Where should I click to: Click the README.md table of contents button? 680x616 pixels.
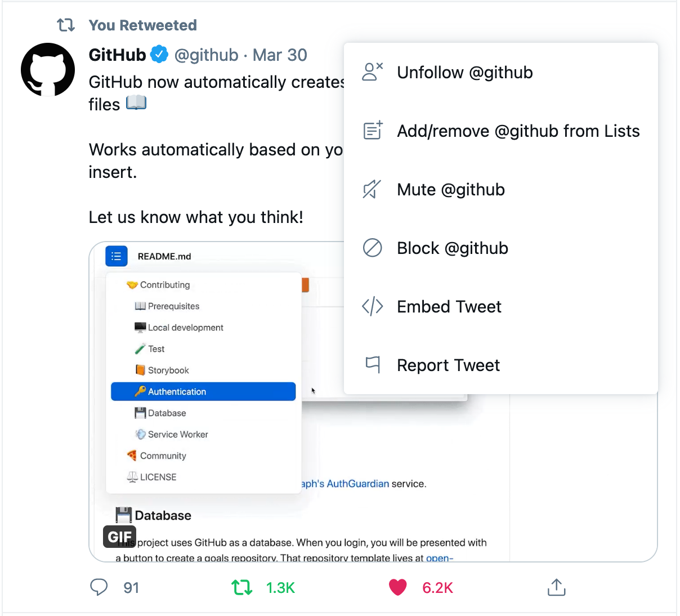[117, 256]
